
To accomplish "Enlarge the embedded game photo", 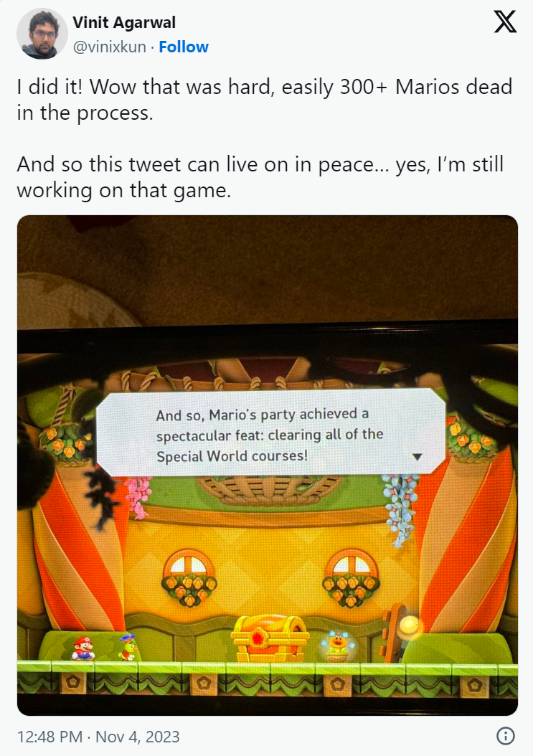I will (268, 466).
